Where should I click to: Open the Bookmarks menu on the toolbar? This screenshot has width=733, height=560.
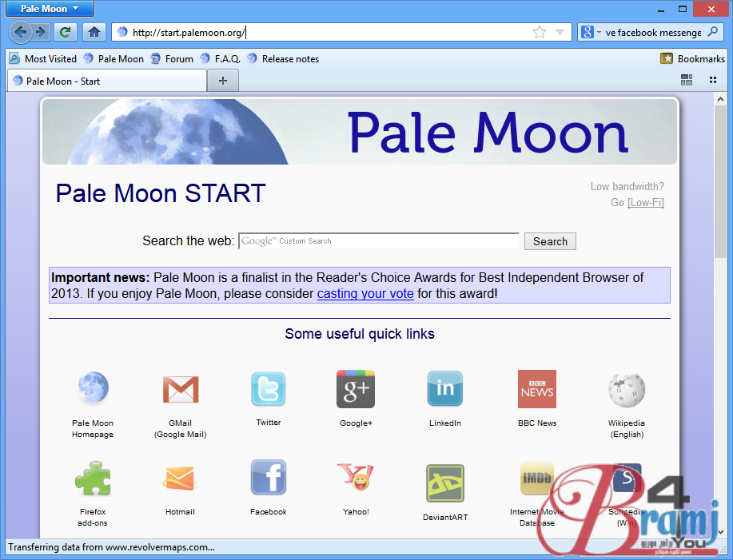pyautogui.click(x=692, y=58)
